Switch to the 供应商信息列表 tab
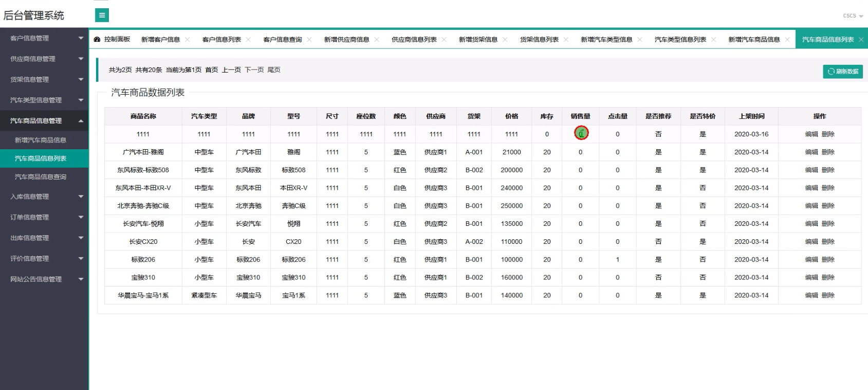 click(414, 40)
